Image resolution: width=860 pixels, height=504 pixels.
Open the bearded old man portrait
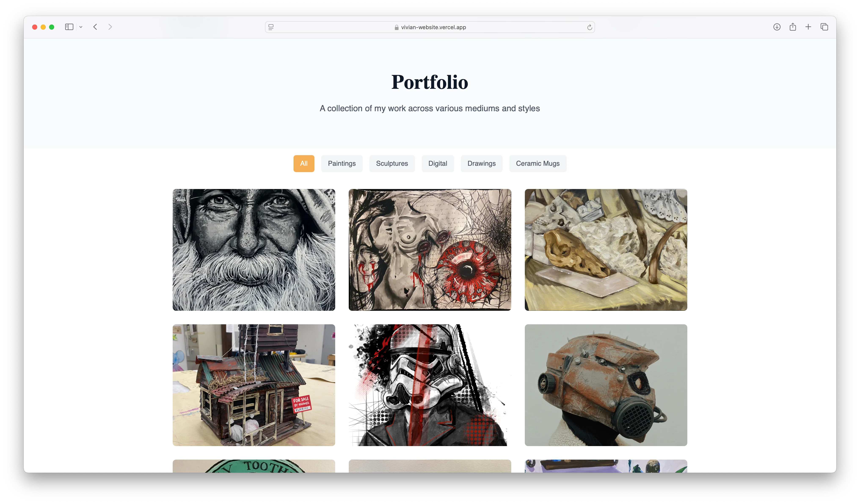254,250
